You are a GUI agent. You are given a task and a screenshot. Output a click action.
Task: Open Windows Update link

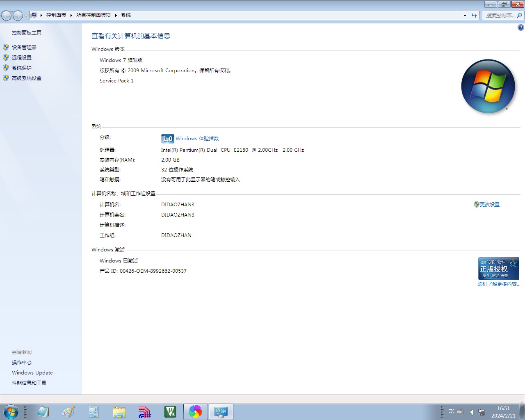point(32,372)
